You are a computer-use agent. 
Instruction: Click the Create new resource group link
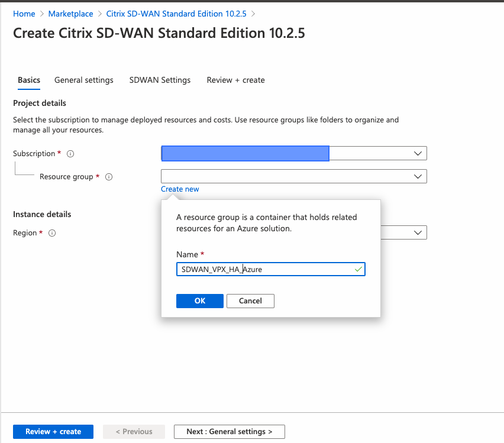tap(180, 189)
